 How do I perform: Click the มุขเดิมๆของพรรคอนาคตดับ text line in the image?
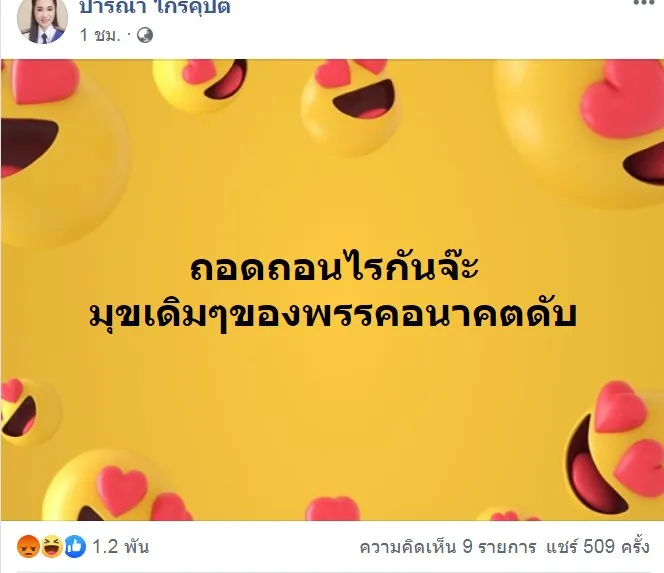pyautogui.click(x=333, y=315)
